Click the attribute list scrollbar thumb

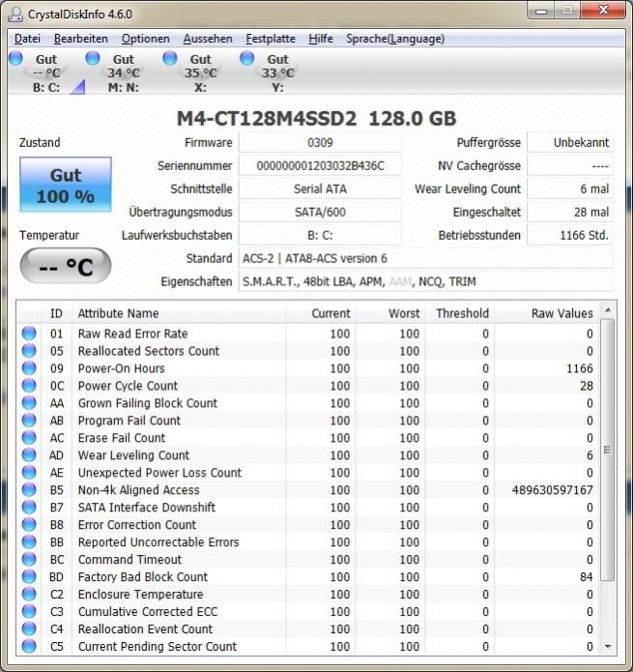tap(608, 450)
